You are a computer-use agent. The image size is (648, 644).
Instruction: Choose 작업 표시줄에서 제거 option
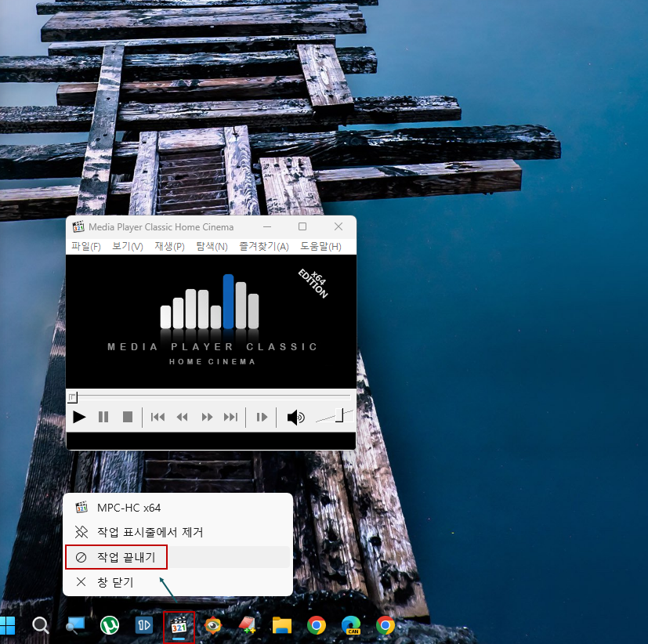[178, 532]
